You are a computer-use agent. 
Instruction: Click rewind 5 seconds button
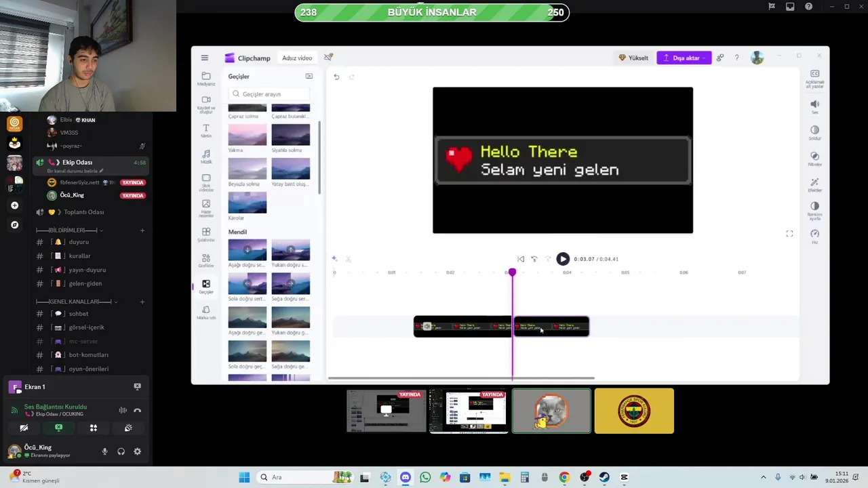[x=534, y=259]
